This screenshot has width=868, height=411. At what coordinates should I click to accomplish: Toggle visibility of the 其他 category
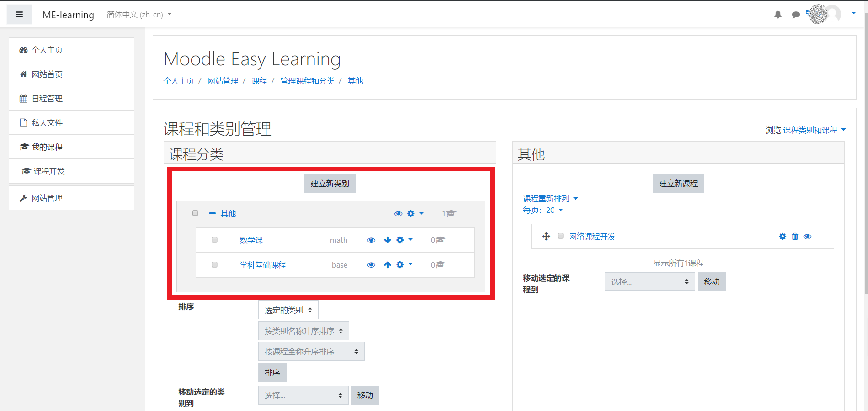[398, 213]
